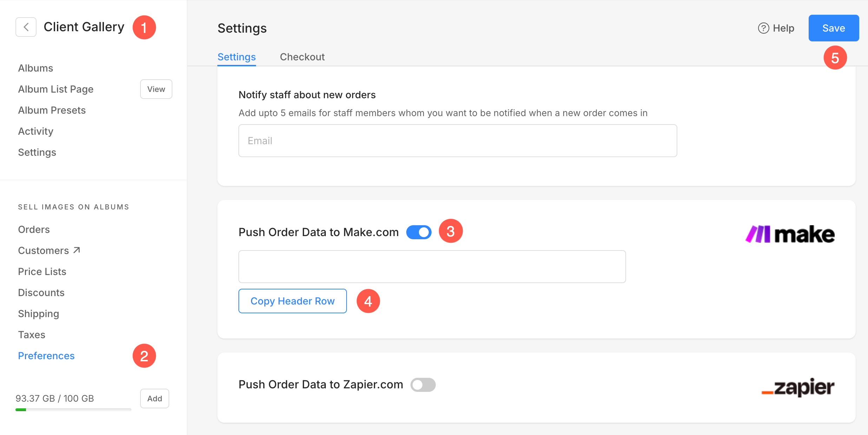The height and width of the screenshot is (435, 868).
Task: Disable Push Order Data to Make.com toggle
Action: 419,232
